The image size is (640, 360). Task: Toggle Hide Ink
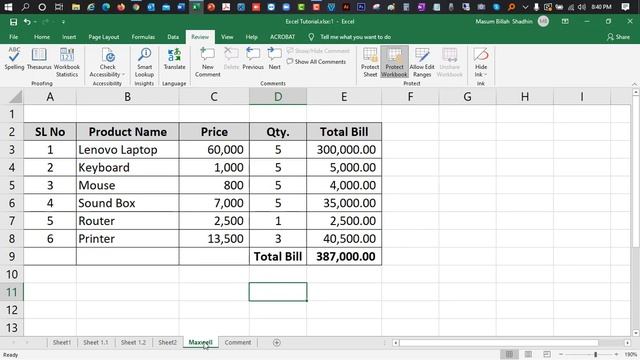click(481, 62)
